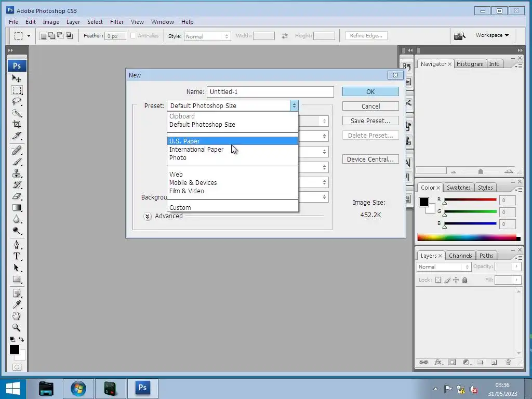Select the Gradient tool
The height and width of the screenshot is (399, 532).
pyautogui.click(x=16, y=208)
